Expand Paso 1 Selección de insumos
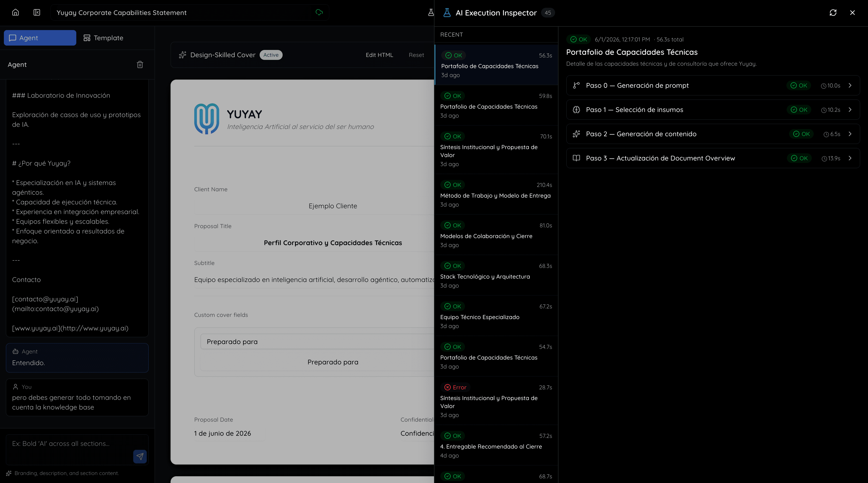Image resolution: width=868 pixels, height=483 pixels. 713,110
